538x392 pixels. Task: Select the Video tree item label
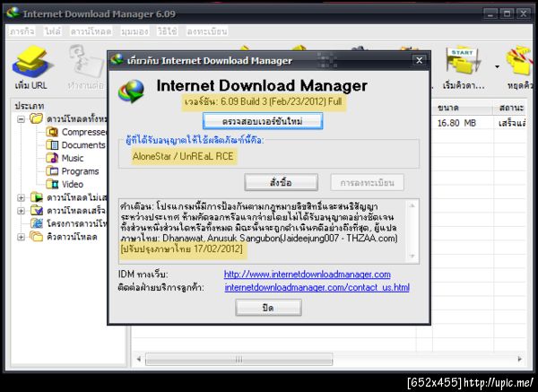pyautogui.click(x=73, y=184)
